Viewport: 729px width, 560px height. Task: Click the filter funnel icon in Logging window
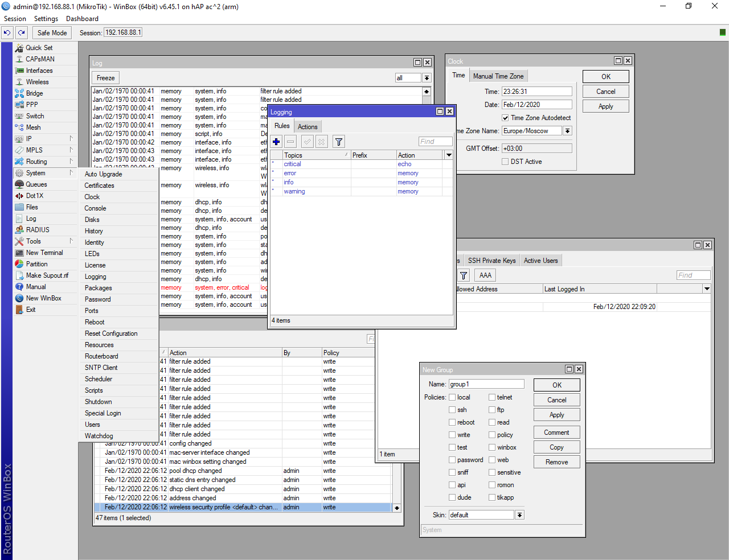pyautogui.click(x=338, y=142)
